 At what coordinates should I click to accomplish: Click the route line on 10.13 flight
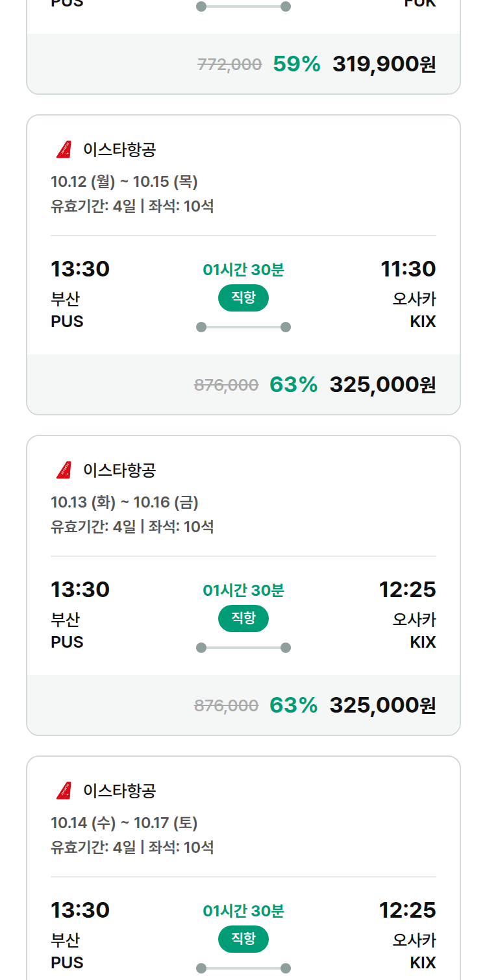(x=243, y=648)
